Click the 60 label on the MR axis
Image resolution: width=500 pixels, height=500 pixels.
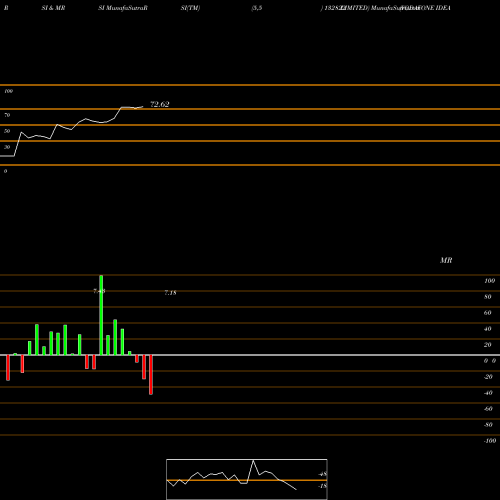tap(488, 313)
